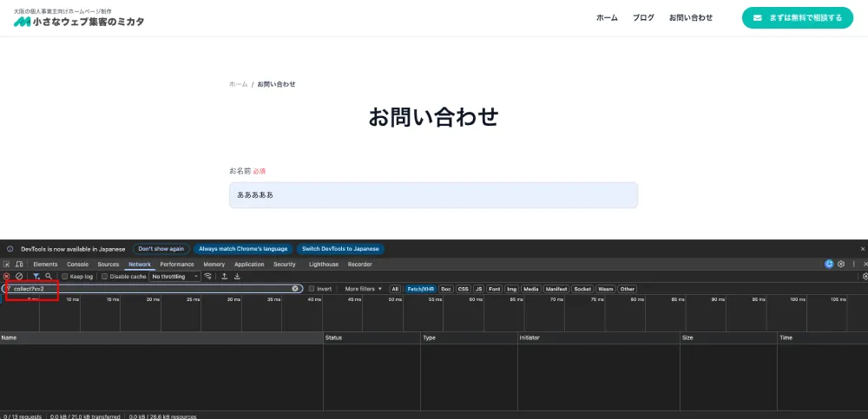
Task: Switch to the Security tab
Action: [x=285, y=265]
